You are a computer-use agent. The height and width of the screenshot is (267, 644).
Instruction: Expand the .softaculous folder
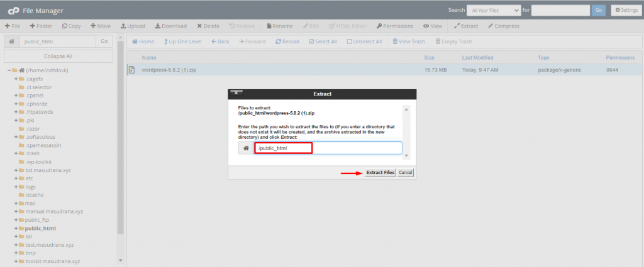point(16,137)
